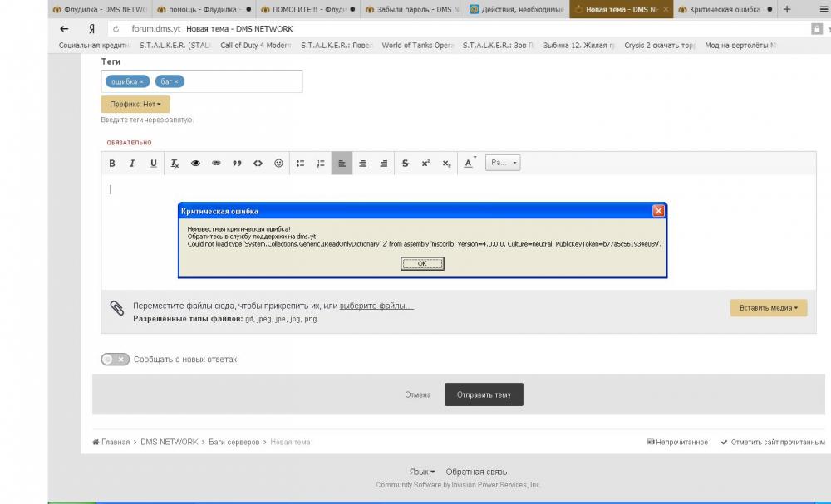Expand the Вставить медиа dropdown

768,307
